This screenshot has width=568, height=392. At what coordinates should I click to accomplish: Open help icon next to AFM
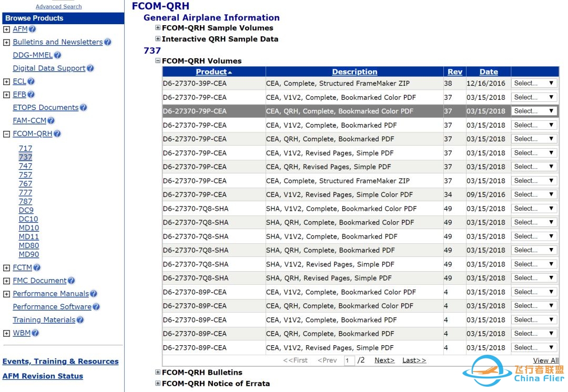pos(32,29)
